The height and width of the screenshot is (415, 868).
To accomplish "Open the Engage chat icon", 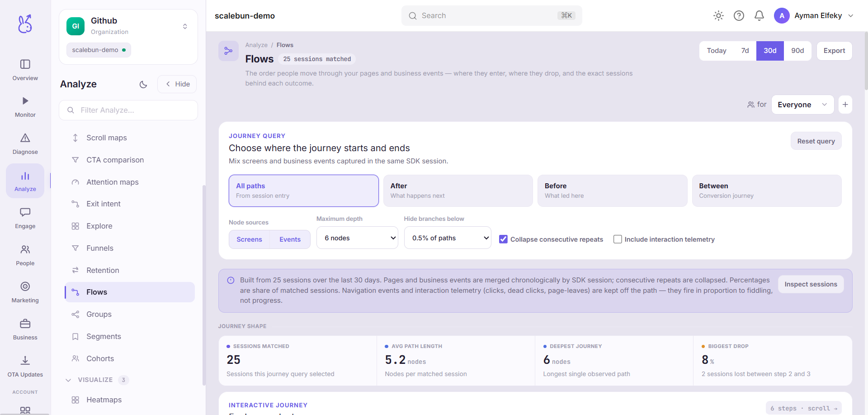I will tap(25, 212).
